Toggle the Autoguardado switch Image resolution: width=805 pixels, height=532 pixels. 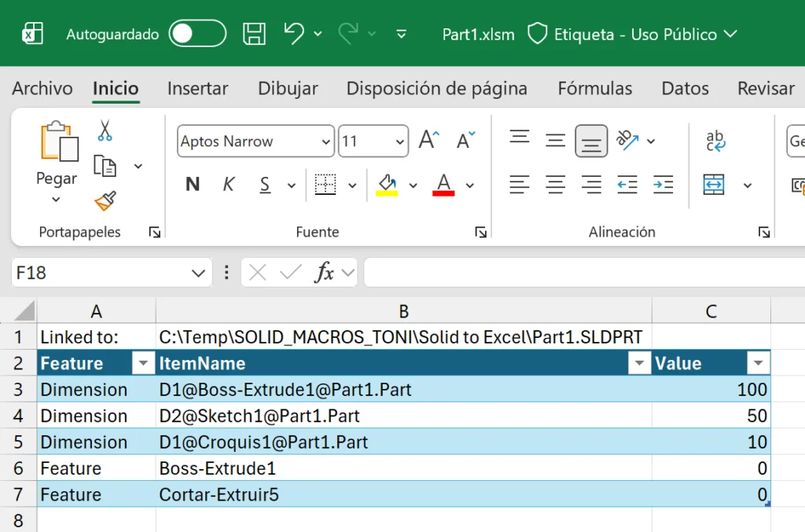click(197, 34)
